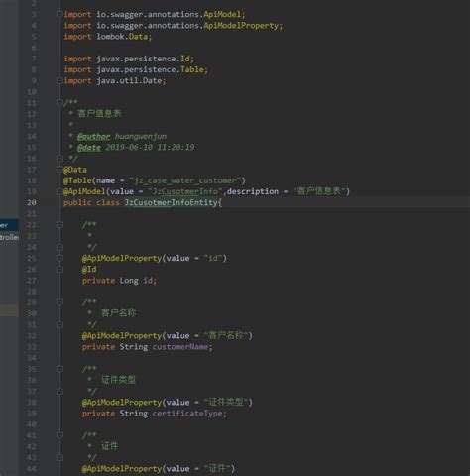Collapse the class Javadoc starting at line 11
The height and width of the screenshot is (476, 470).
point(59,103)
